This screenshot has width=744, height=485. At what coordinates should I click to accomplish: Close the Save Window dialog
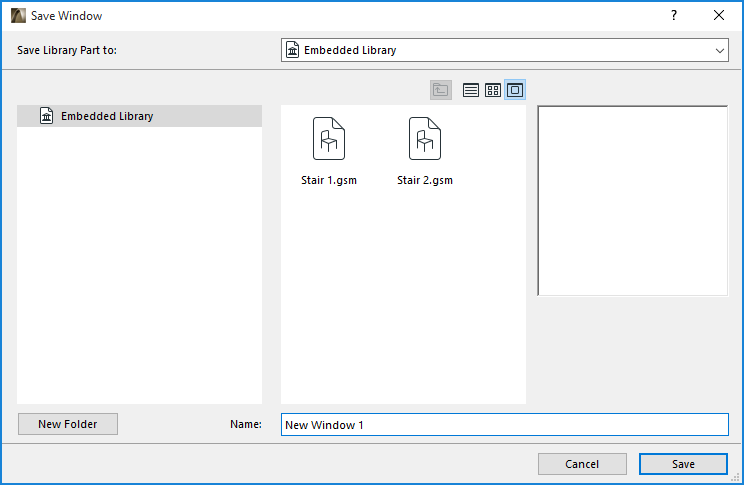pyautogui.click(x=719, y=16)
